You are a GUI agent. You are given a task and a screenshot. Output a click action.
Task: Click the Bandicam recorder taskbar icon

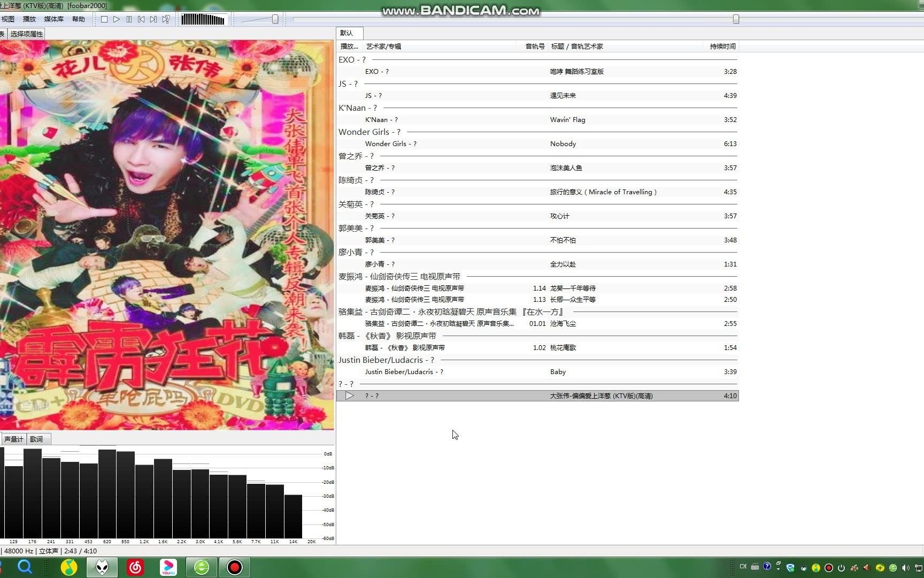[235, 567]
